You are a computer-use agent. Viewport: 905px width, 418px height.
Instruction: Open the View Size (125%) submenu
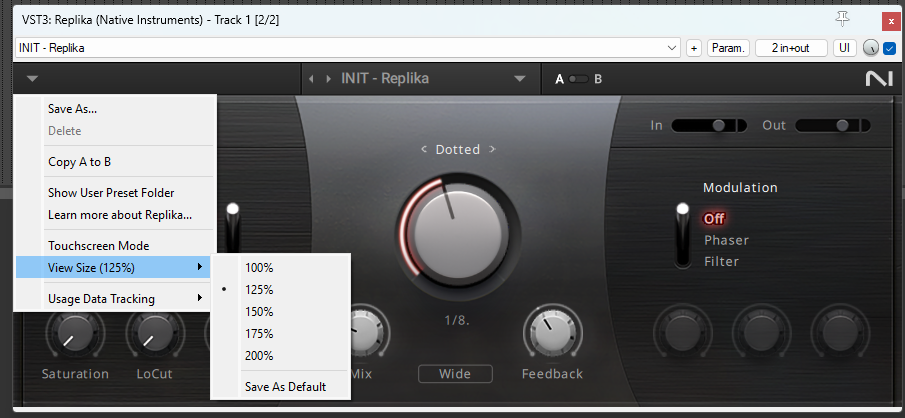pos(113,267)
